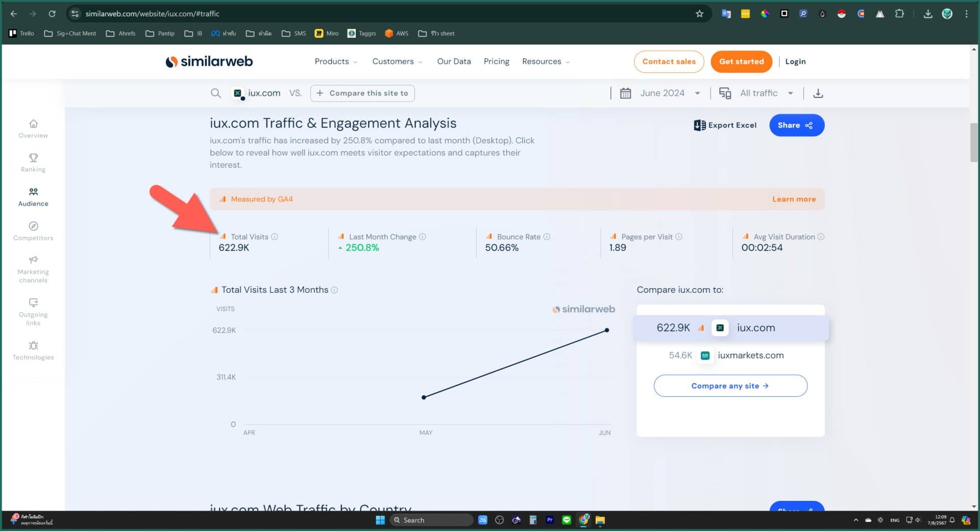Open the Overview sidebar section

click(33, 129)
